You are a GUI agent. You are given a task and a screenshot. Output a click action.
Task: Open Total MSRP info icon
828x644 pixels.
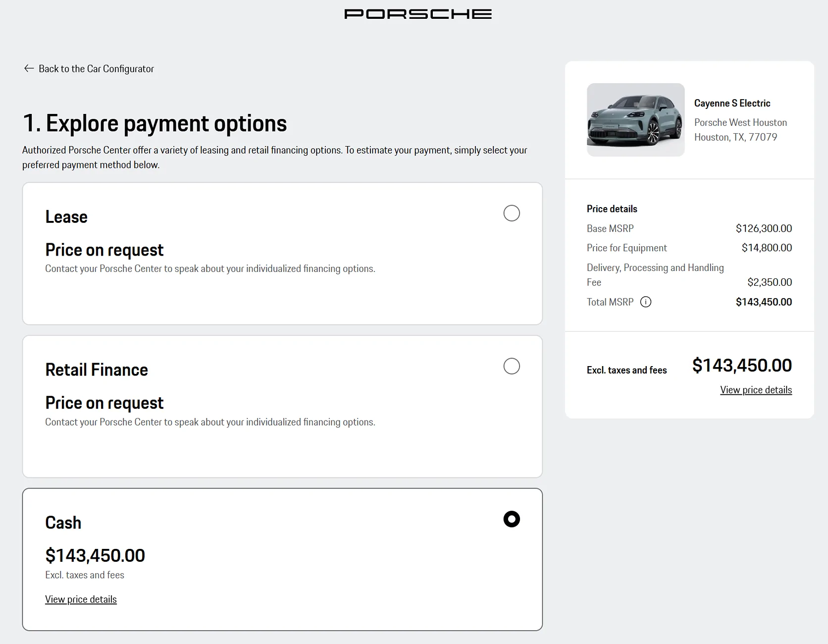pos(646,302)
